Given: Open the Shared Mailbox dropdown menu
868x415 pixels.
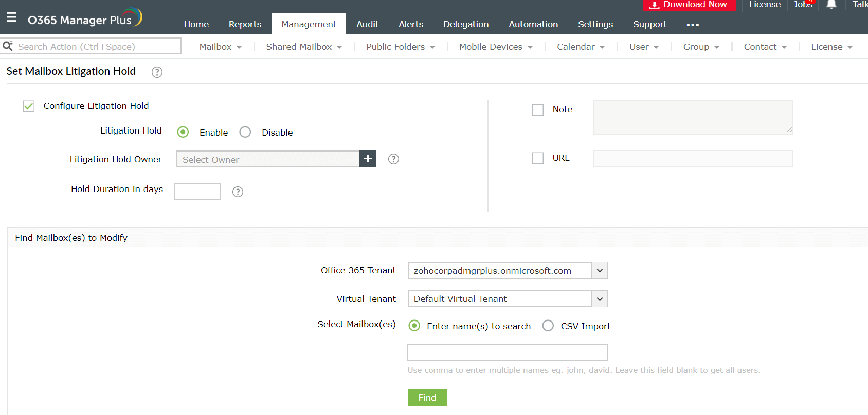Looking at the screenshot, I should point(304,47).
